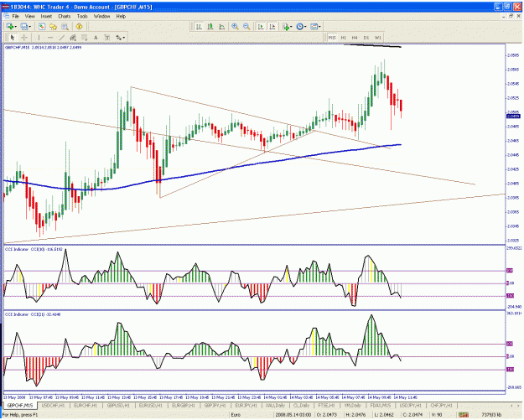Open the View menu

point(29,16)
